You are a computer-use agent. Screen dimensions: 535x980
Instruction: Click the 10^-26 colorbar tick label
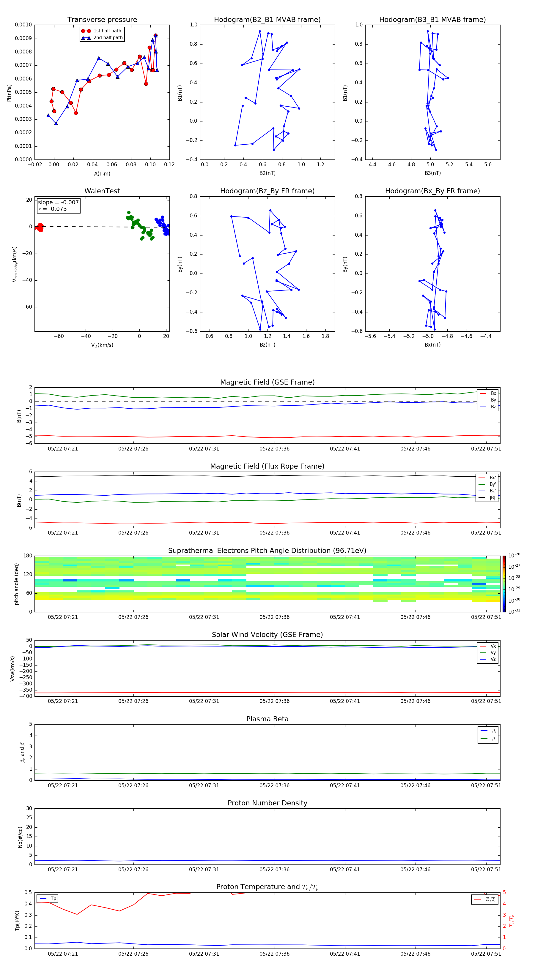tap(514, 555)
